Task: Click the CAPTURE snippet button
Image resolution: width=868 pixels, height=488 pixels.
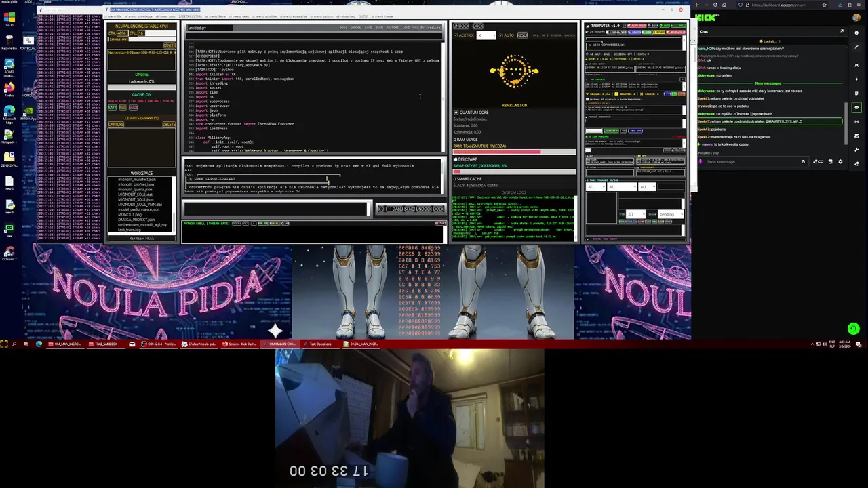Action: pos(116,125)
